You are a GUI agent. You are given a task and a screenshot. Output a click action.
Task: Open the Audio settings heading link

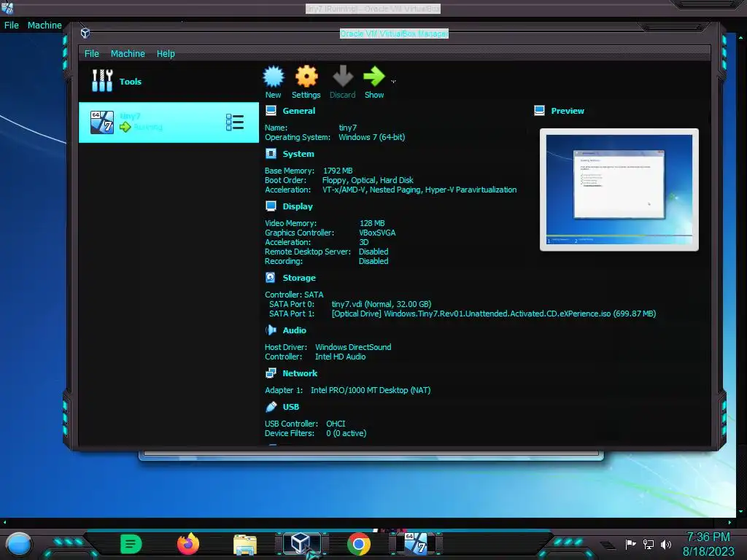pyautogui.click(x=295, y=330)
